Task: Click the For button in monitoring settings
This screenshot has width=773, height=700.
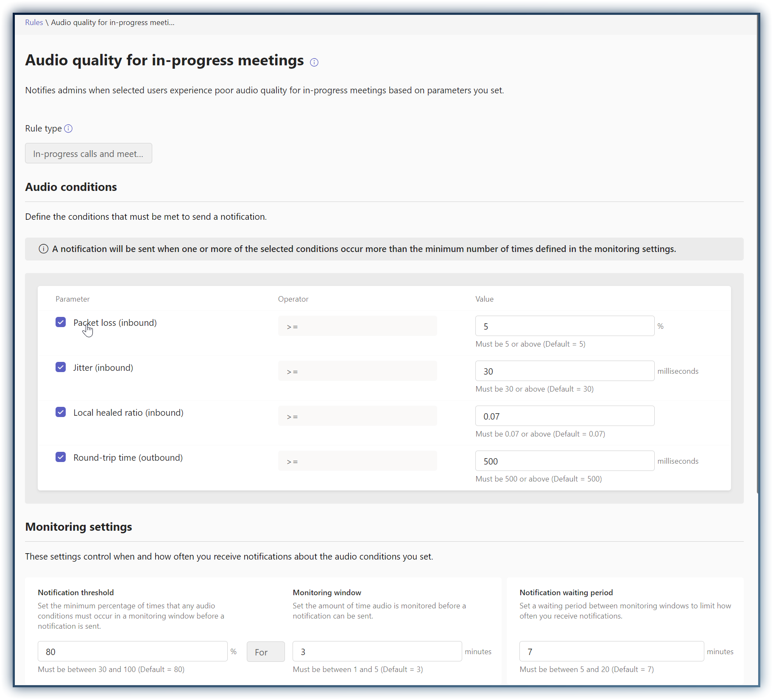Action: coord(265,652)
